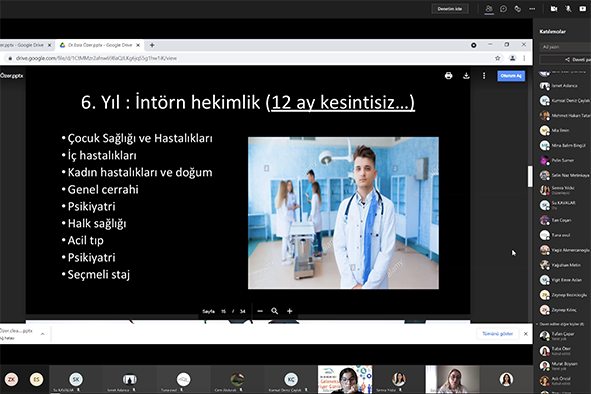Viewport: 591px width, 394px height.
Task: Toggle the microphone mute button
Action: tap(568, 9)
